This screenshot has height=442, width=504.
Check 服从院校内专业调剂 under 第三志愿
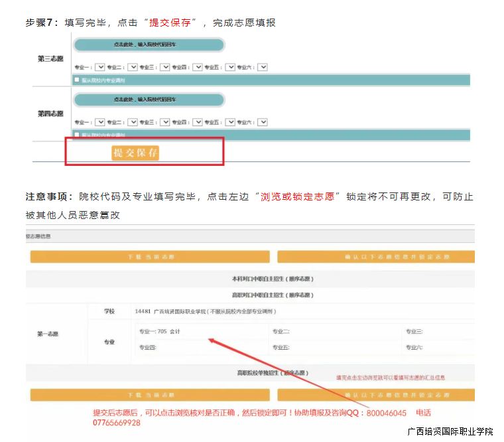(77, 80)
